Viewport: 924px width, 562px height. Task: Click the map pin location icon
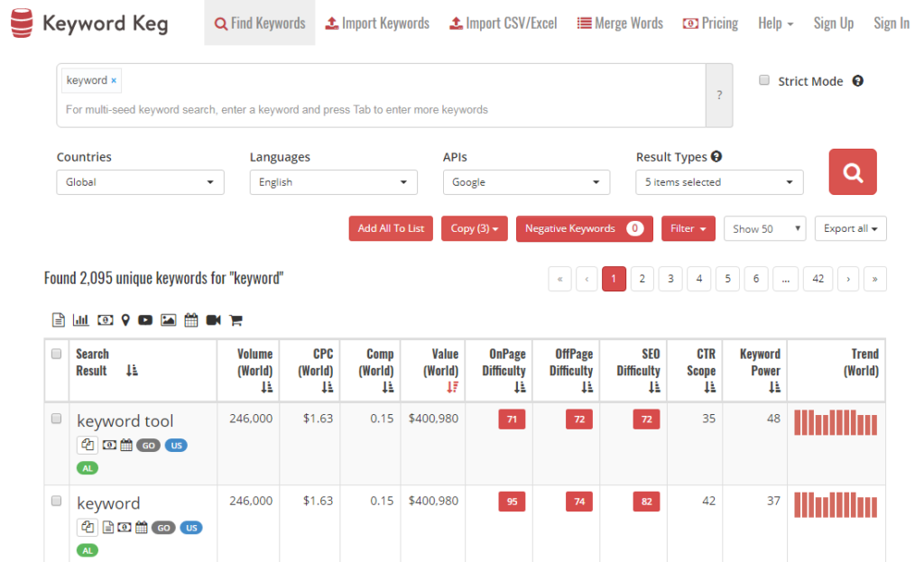coord(125,320)
